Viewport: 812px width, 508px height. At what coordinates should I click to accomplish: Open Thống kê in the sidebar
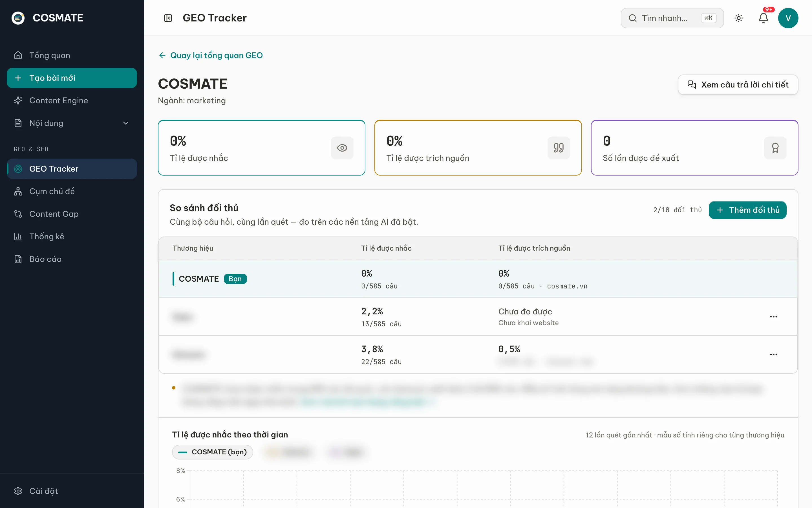tap(72, 237)
